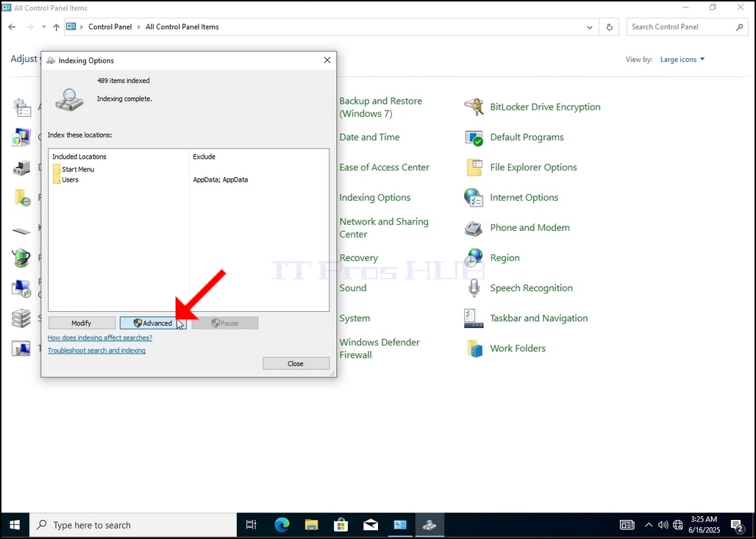This screenshot has width=756, height=539.
Task: Click the Indexing Options taskbar button
Action: pyautogui.click(x=429, y=525)
